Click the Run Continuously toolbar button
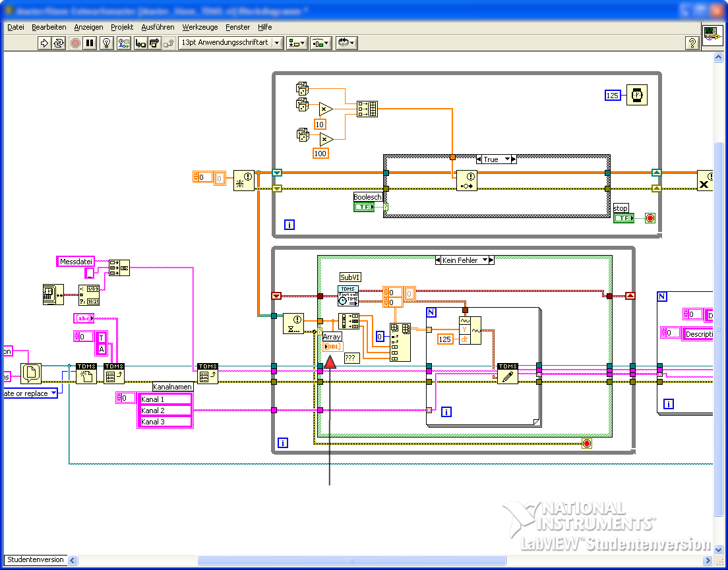Image resolution: width=728 pixels, height=570 pixels. tap(59, 43)
